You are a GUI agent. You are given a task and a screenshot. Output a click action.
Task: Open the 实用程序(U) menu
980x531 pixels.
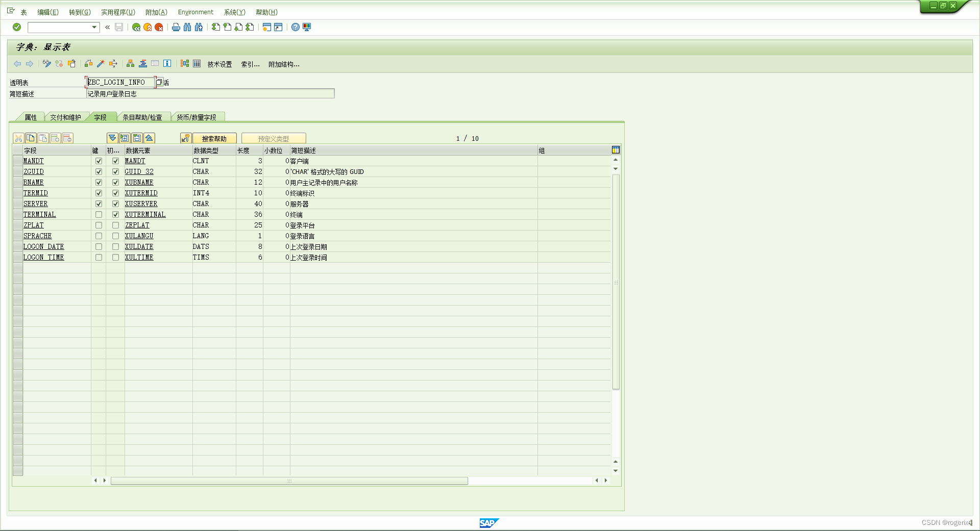click(118, 12)
